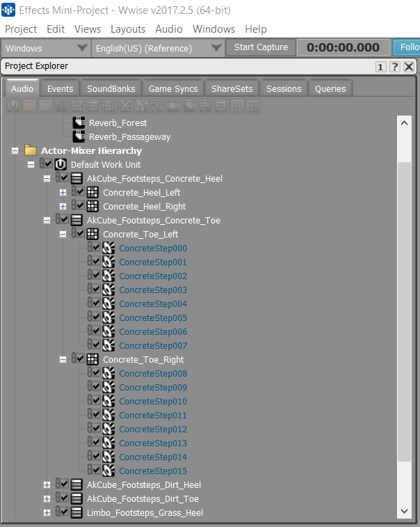Click the AkCube_Footsteps_Concrete_Heel container icon

(76, 178)
